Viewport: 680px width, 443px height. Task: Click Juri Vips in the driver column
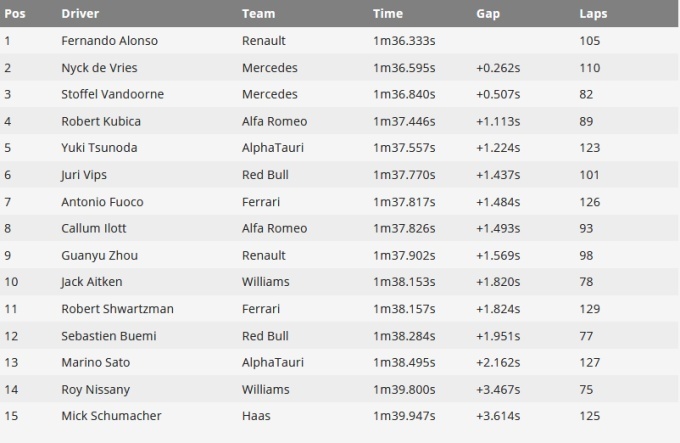[84, 175]
